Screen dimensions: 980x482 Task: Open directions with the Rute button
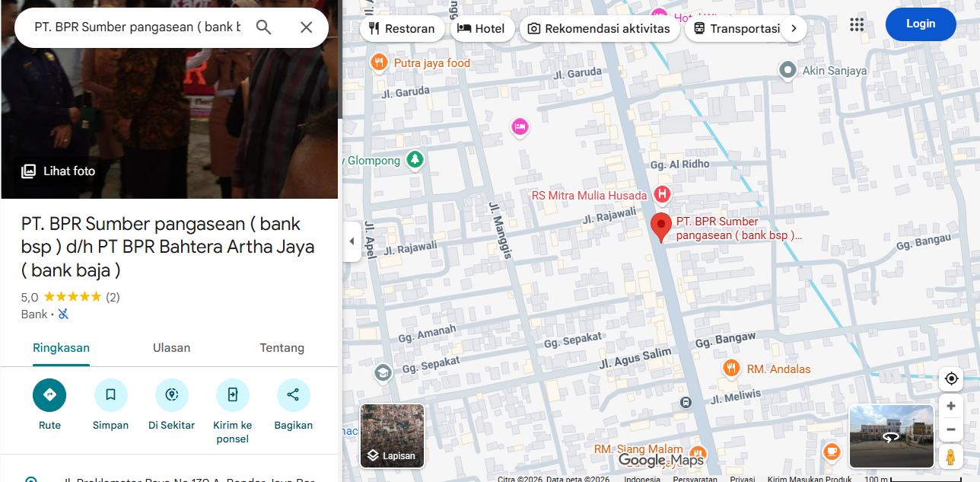pos(49,395)
